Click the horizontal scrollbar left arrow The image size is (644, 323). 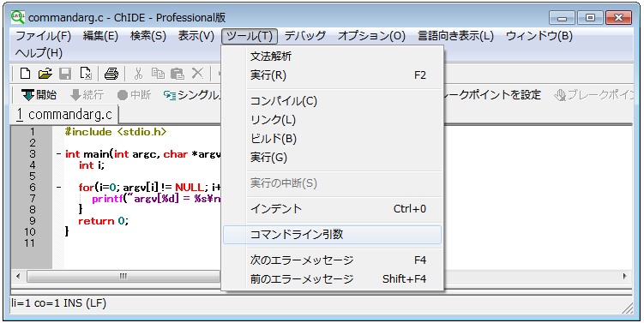pyautogui.click(x=18, y=276)
